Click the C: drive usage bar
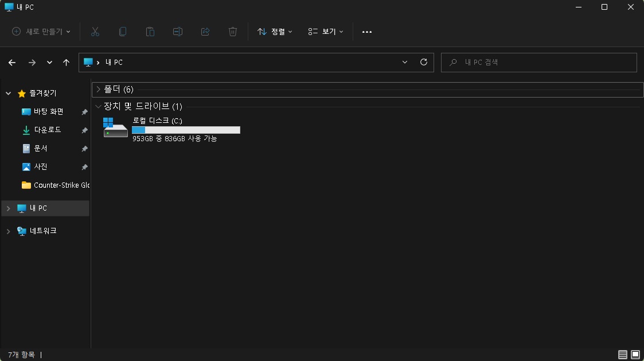The image size is (644, 361). tap(185, 130)
